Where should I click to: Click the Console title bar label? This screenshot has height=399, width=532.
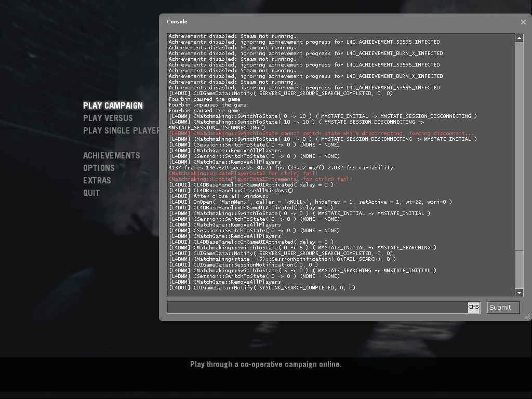(177, 22)
